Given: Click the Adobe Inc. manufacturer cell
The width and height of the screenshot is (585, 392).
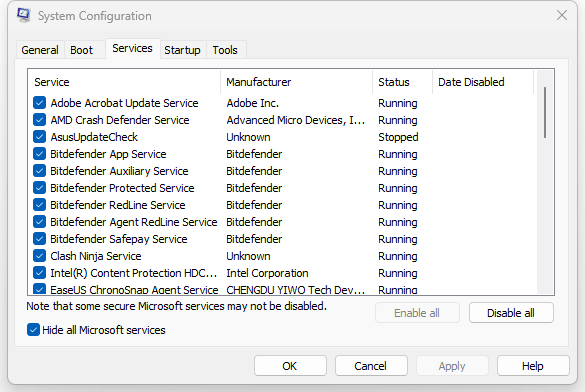Looking at the screenshot, I should (253, 103).
